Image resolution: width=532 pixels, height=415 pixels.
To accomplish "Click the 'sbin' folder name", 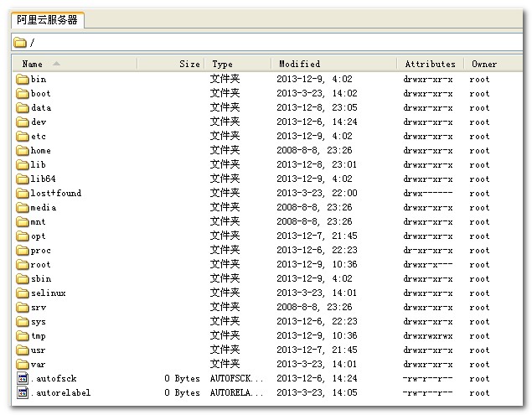I will (41, 279).
